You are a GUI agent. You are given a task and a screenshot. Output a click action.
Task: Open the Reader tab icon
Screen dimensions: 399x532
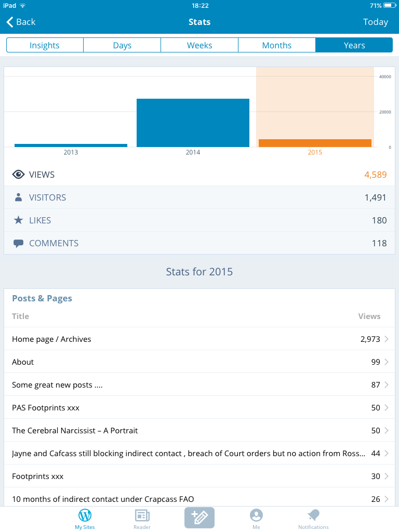click(x=142, y=515)
